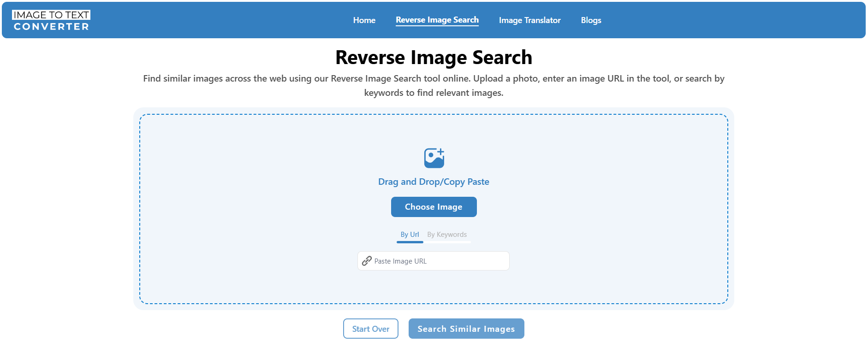Screen dimensions: 868x341
Task: Click the Choose Image button
Action: point(434,207)
